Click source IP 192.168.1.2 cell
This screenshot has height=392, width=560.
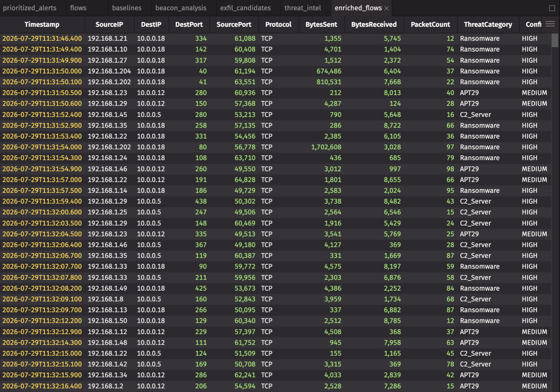pos(109,386)
